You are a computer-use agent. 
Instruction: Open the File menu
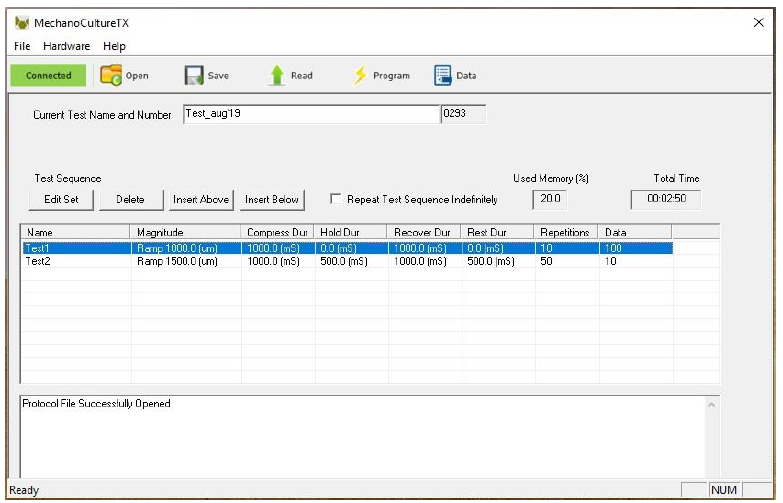[x=22, y=46]
